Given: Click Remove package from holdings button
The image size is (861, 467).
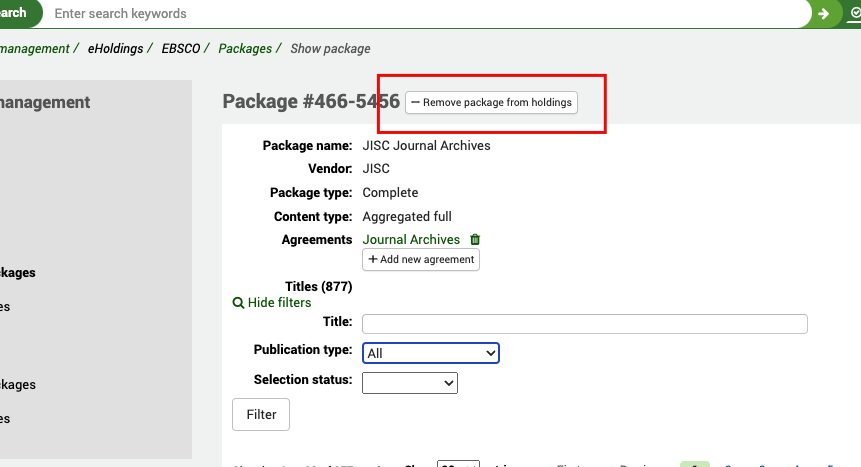Looking at the screenshot, I should pos(491,103).
